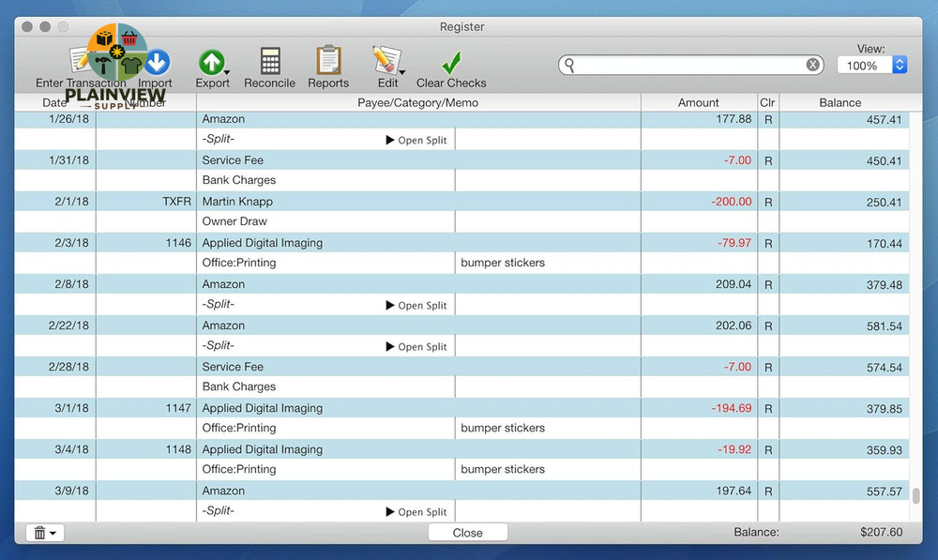Select check number 1146
The width and height of the screenshot is (938, 560).
[178, 243]
